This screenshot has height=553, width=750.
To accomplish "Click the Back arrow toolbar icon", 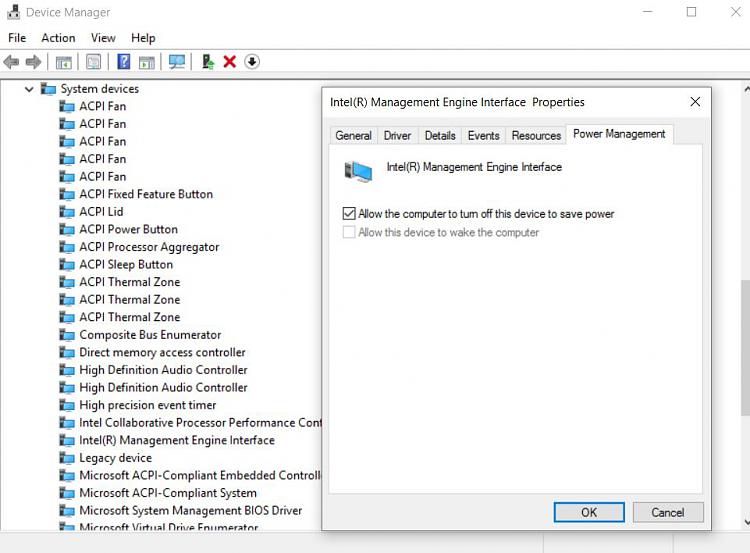I will [11, 62].
